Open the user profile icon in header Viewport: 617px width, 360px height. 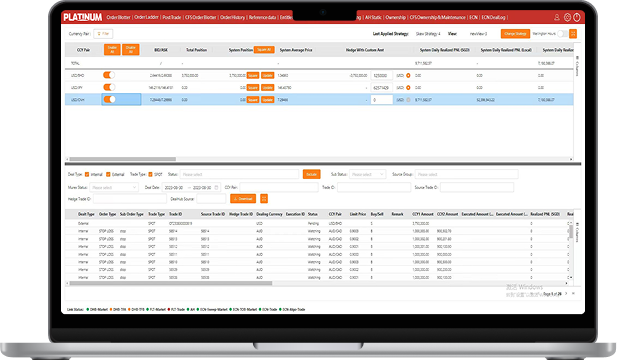[556, 17]
